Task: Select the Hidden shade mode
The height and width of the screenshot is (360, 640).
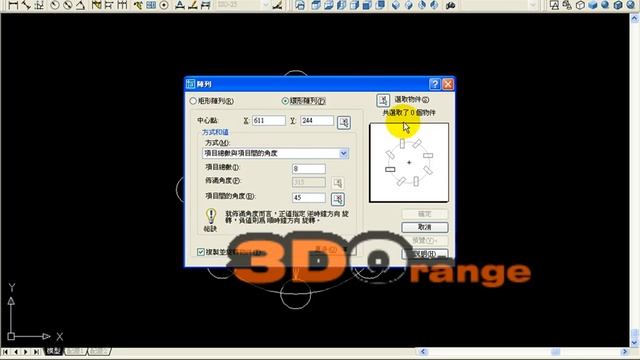Action: (580, 5)
